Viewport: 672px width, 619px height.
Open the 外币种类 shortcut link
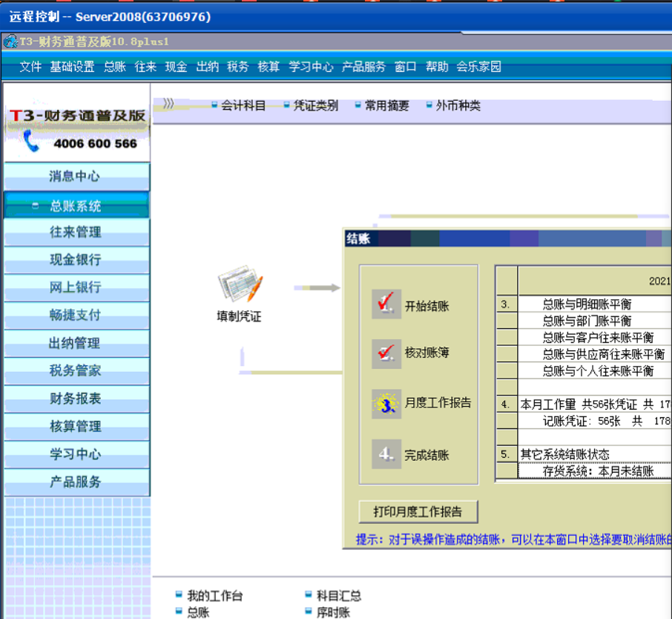click(458, 105)
